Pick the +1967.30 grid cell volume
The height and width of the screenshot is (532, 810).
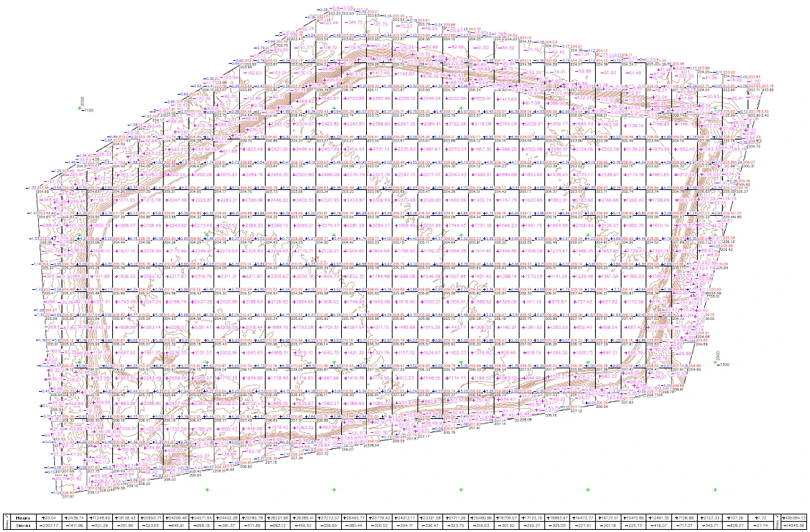click(482, 149)
